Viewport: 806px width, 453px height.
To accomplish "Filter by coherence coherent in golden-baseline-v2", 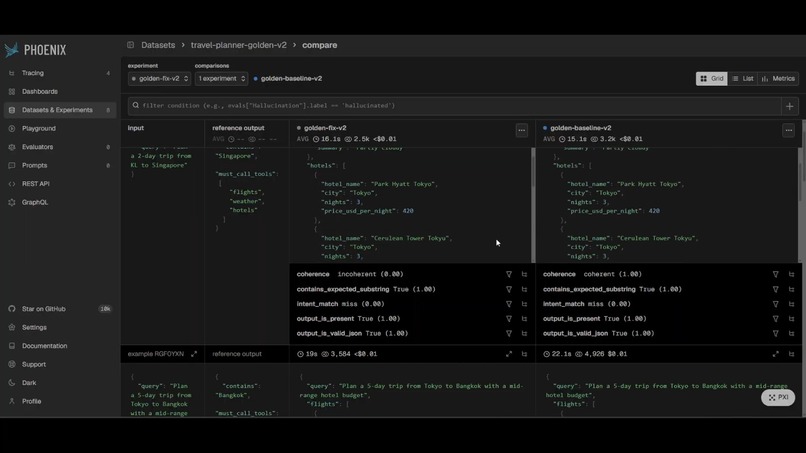I will coord(775,275).
